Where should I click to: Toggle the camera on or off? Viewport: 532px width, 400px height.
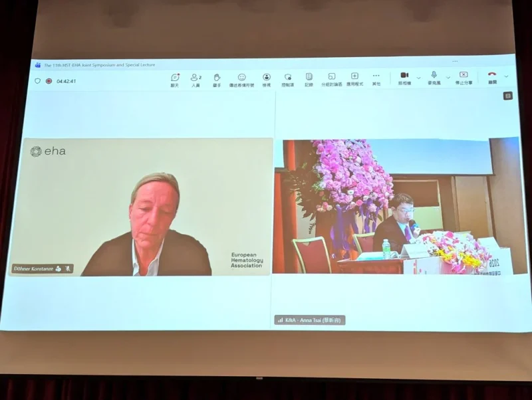404,77
